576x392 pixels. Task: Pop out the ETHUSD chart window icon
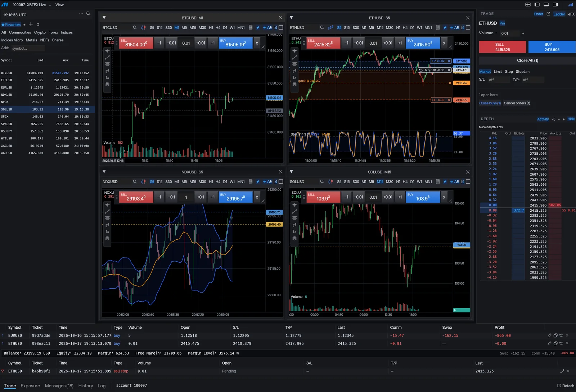pos(463,27)
